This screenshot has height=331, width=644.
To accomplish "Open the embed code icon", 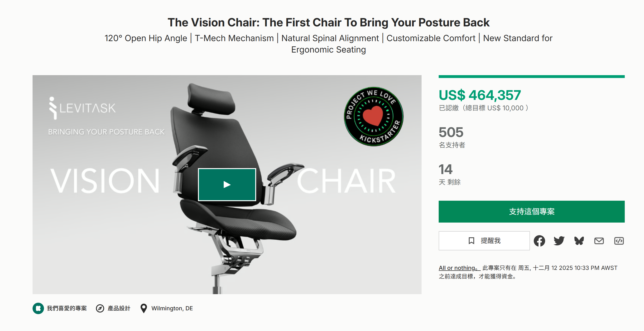I will [x=619, y=241].
